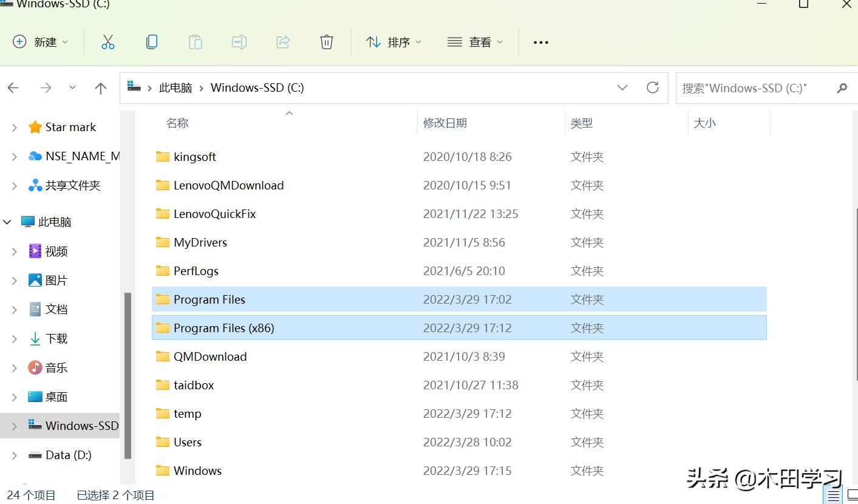Click the Rename icon in the toolbar
858x504 pixels.
tap(239, 41)
